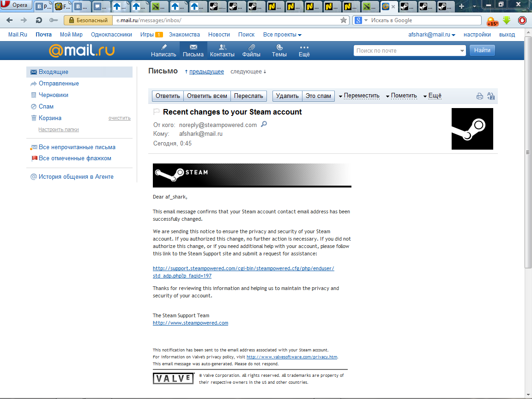
Task: Search letters from sender with magnifier icon
Action: click(264, 124)
